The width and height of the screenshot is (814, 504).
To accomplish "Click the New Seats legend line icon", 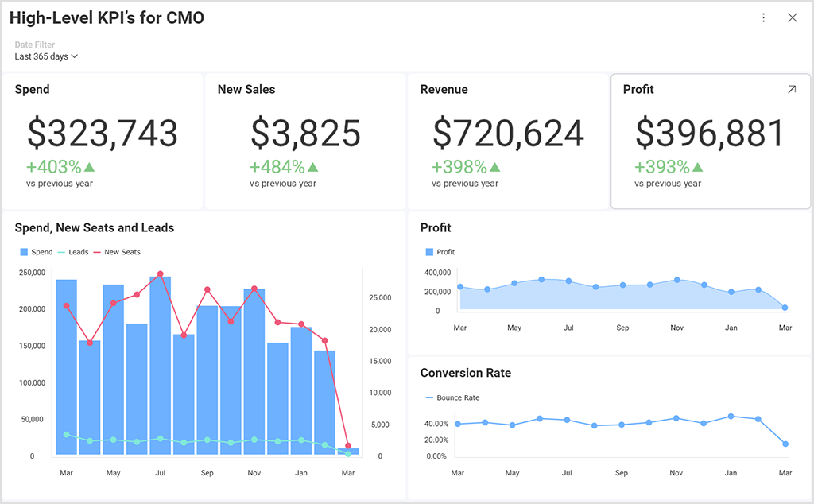I will [x=96, y=252].
